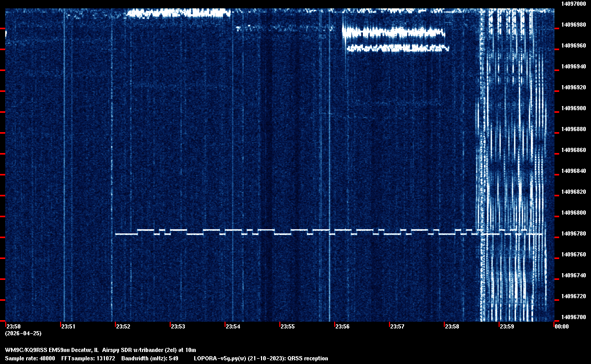Click the WM9C/KQ9RSS station identifier text

[x=26, y=349]
